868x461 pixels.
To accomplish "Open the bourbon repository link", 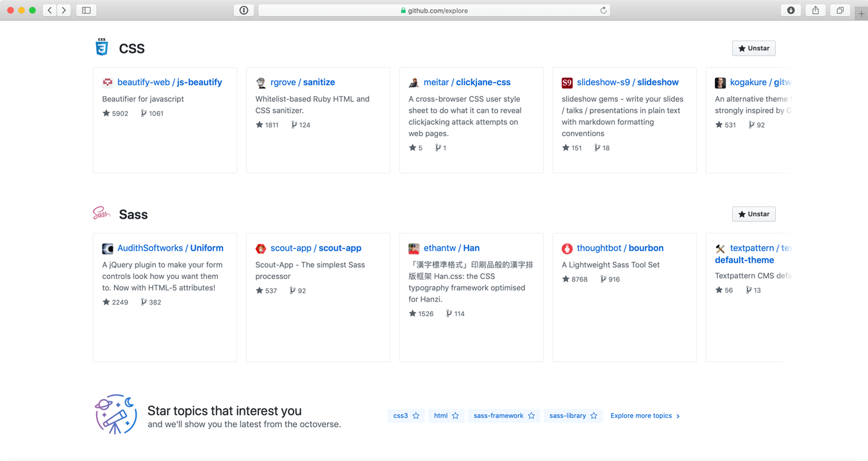I will tap(646, 248).
